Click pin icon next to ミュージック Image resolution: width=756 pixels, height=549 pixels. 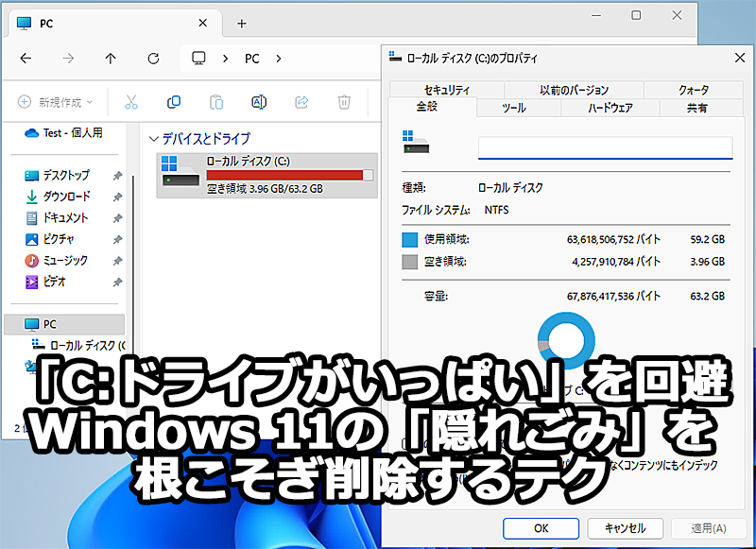117,261
